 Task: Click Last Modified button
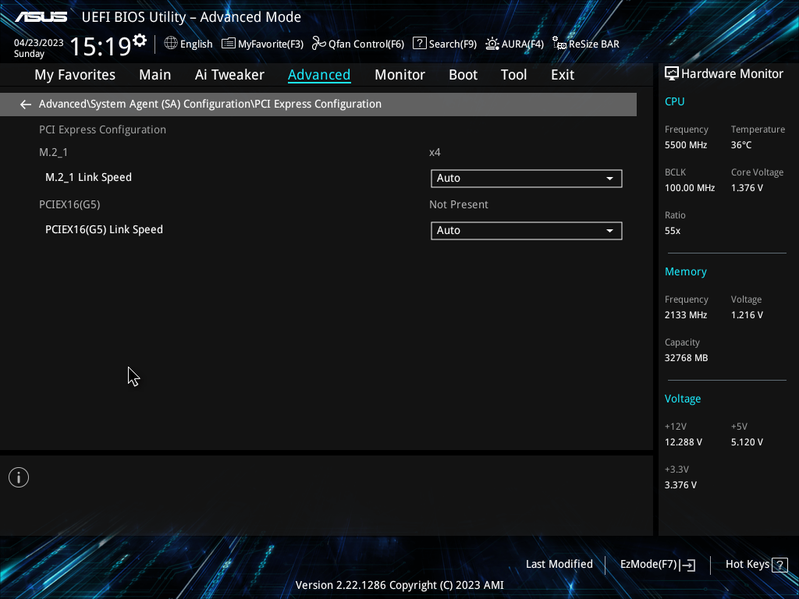click(x=559, y=564)
